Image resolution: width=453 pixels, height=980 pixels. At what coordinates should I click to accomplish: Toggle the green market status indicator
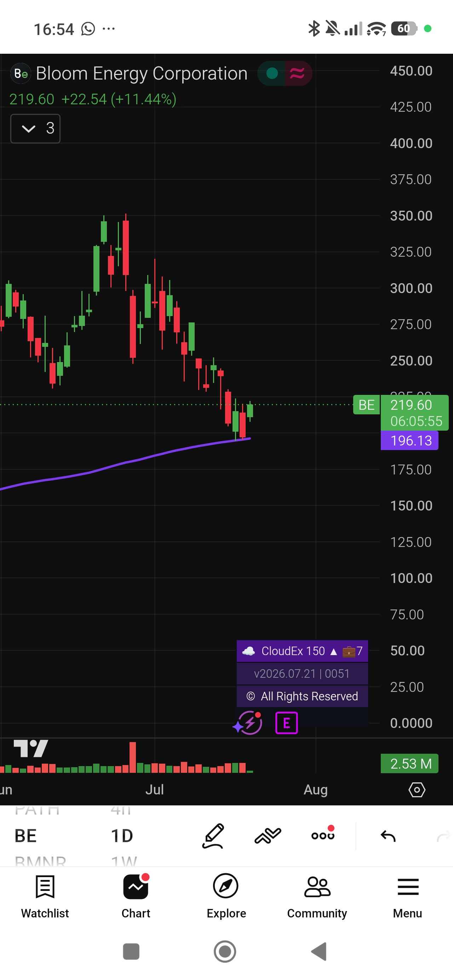point(272,73)
